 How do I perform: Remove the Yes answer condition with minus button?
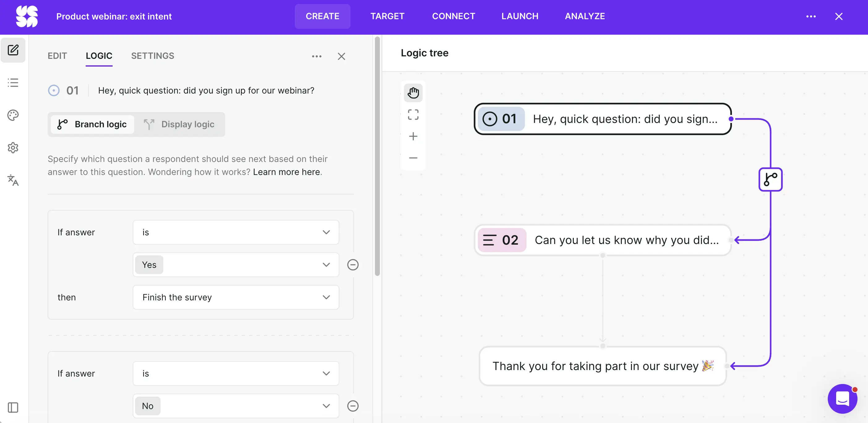pyautogui.click(x=353, y=265)
